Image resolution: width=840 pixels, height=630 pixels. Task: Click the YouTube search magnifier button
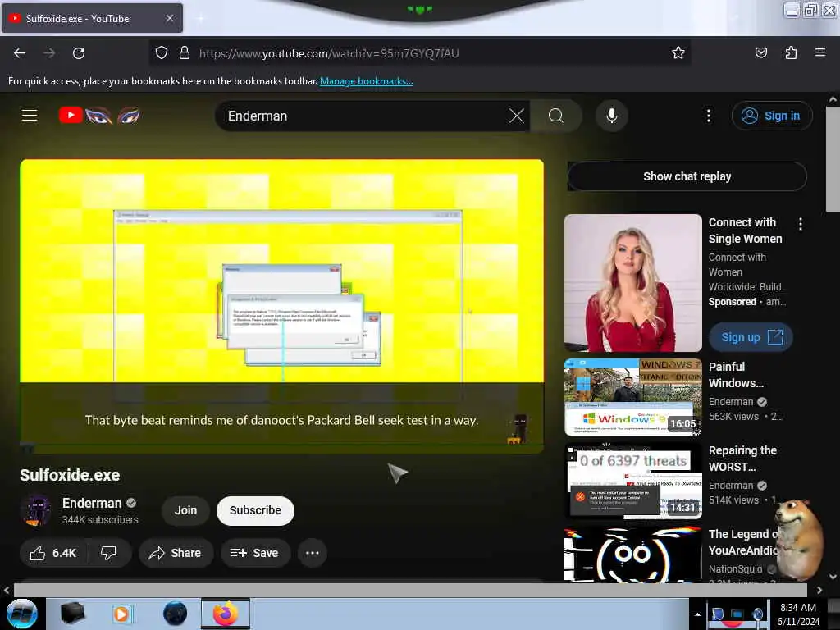(556, 116)
